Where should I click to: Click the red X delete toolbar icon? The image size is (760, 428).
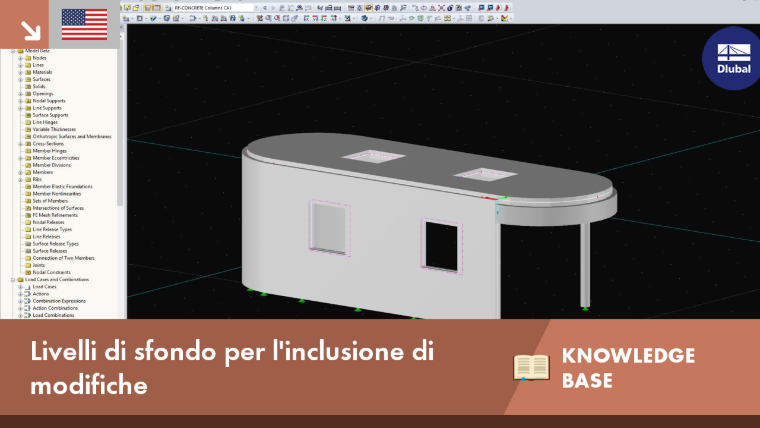click(441, 8)
